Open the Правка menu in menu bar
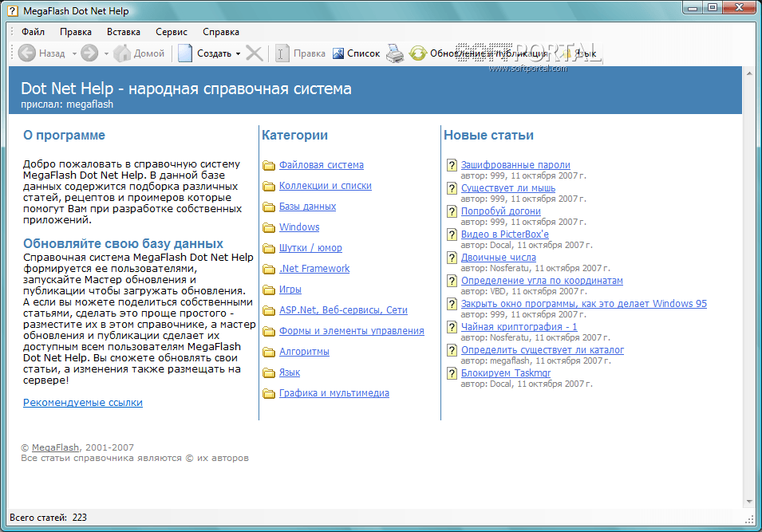Image resolution: width=762 pixels, height=532 pixels. [75, 32]
